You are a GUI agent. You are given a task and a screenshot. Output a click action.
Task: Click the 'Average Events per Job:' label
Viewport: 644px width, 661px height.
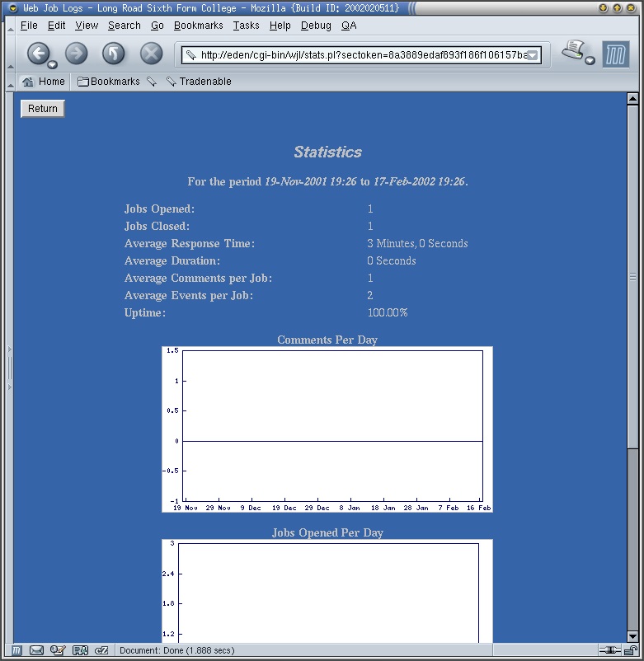pyautogui.click(x=189, y=296)
